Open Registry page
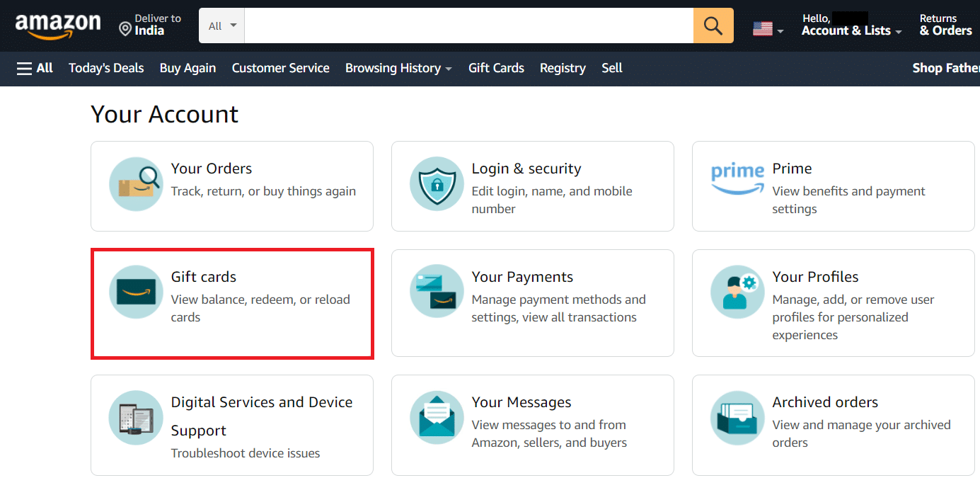 click(563, 68)
